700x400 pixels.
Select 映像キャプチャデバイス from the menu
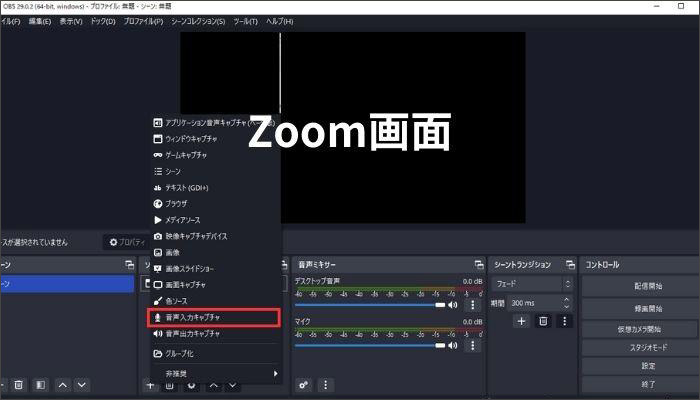(x=214, y=236)
